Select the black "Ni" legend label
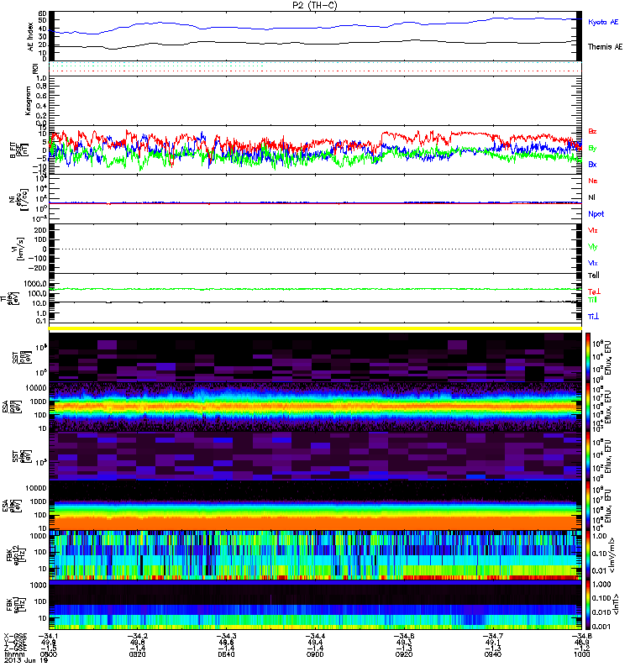The width and height of the screenshot is (630, 672). pos(592,197)
